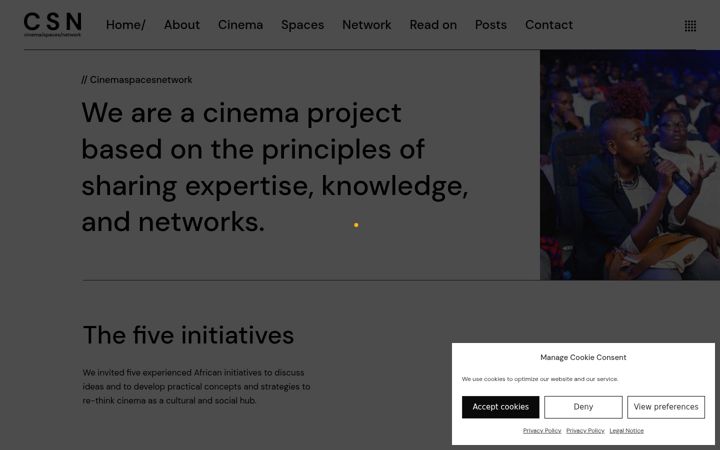The image size is (720, 450).
Task: Open the Contact menu item
Action: coord(549,25)
